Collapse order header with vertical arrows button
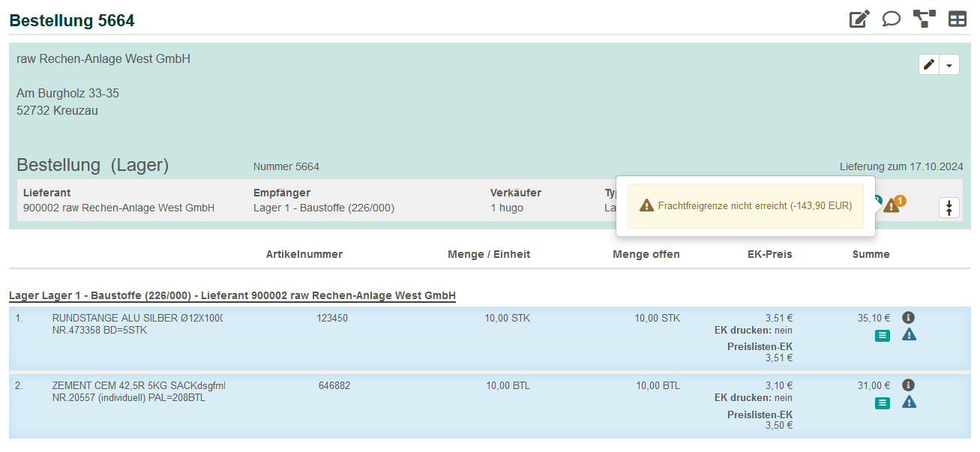The height and width of the screenshot is (452, 980). 949,208
